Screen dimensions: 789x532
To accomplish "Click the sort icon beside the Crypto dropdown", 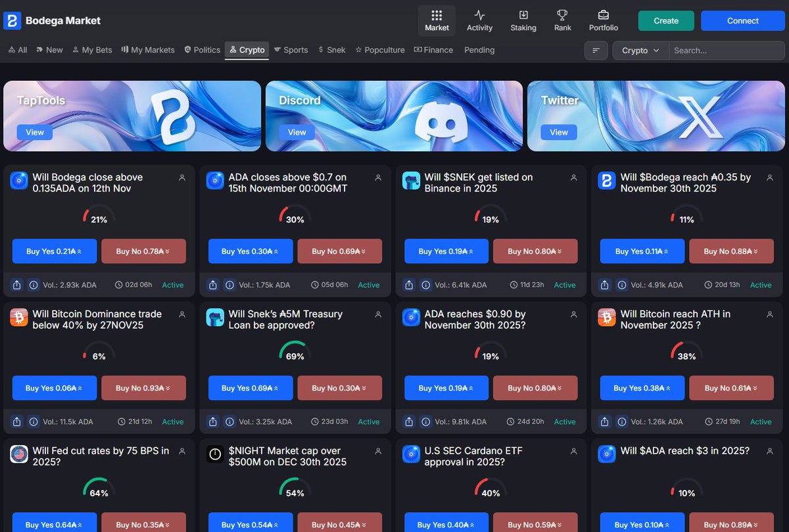I will pyautogui.click(x=596, y=50).
